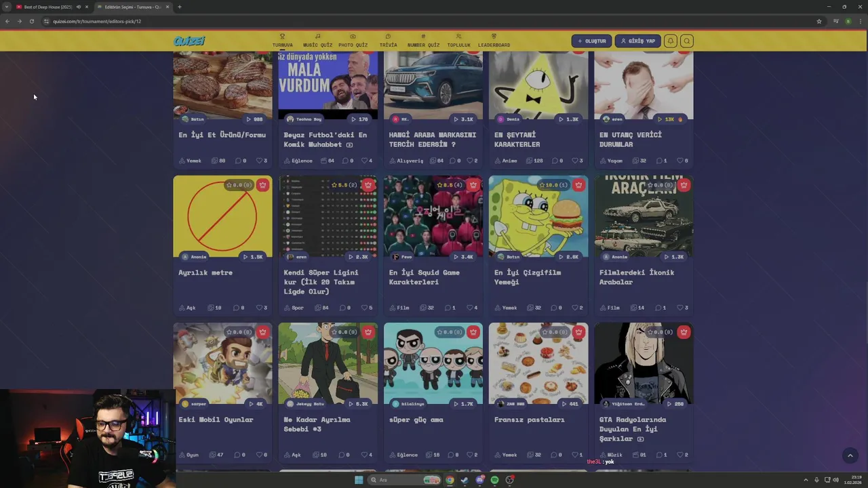Select the Müzik category tag on GTA card
This screenshot has height=488, width=868.
pos(611,455)
